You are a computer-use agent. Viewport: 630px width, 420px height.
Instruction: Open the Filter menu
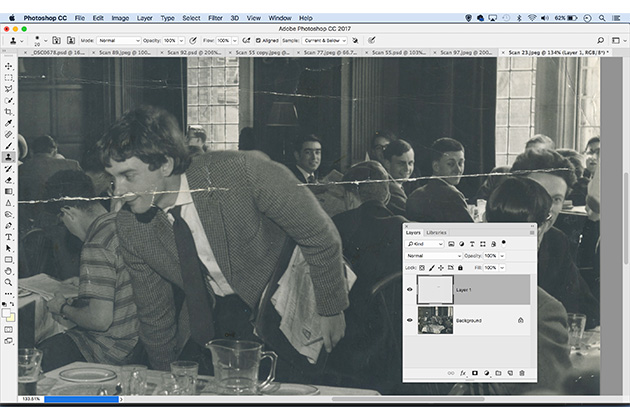215,18
